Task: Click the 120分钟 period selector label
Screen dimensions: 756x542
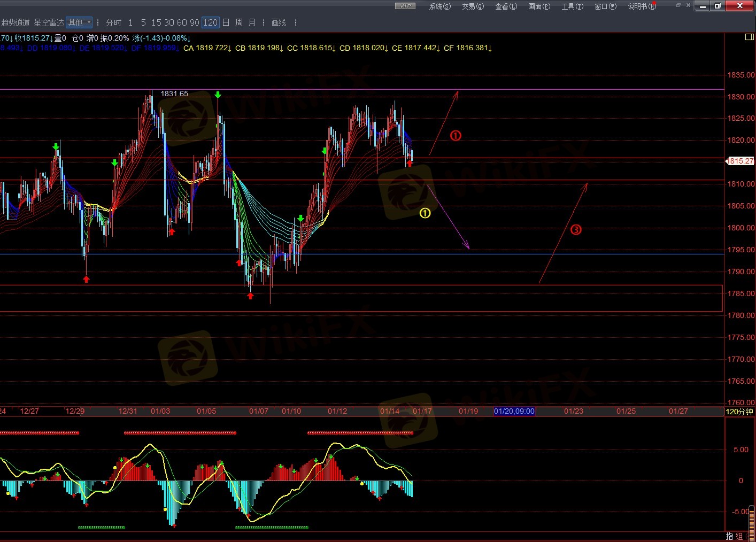Action: [x=739, y=412]
